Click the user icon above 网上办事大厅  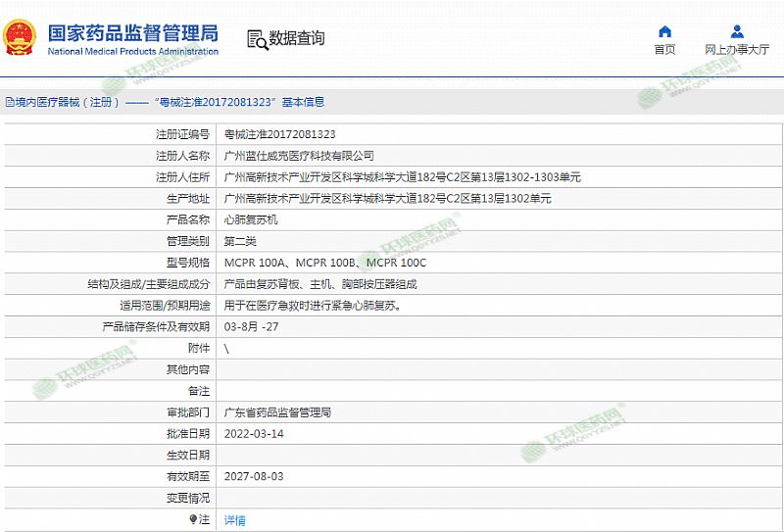pyautogui.click(x=737, y=31)
